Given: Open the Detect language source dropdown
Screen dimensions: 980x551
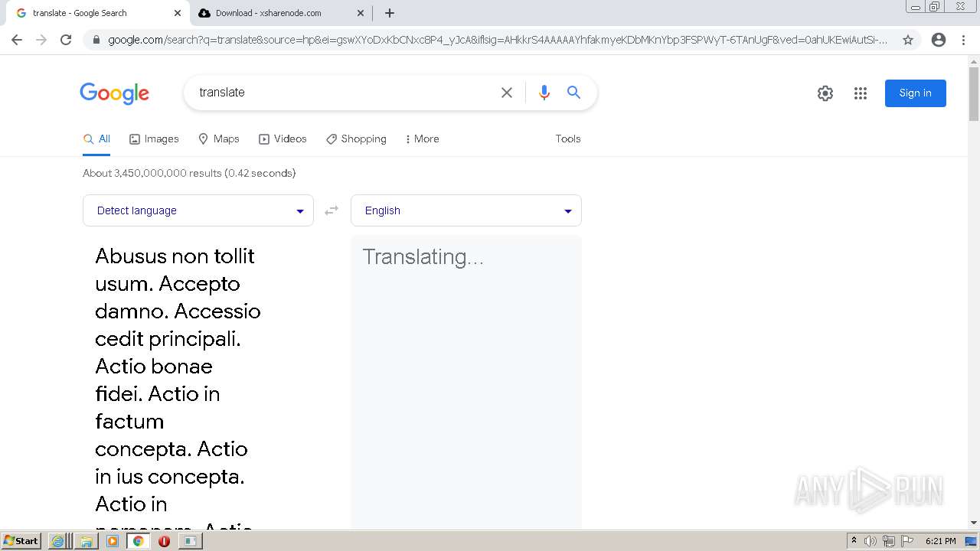Looking at the screenshot, I should [198, 210].
